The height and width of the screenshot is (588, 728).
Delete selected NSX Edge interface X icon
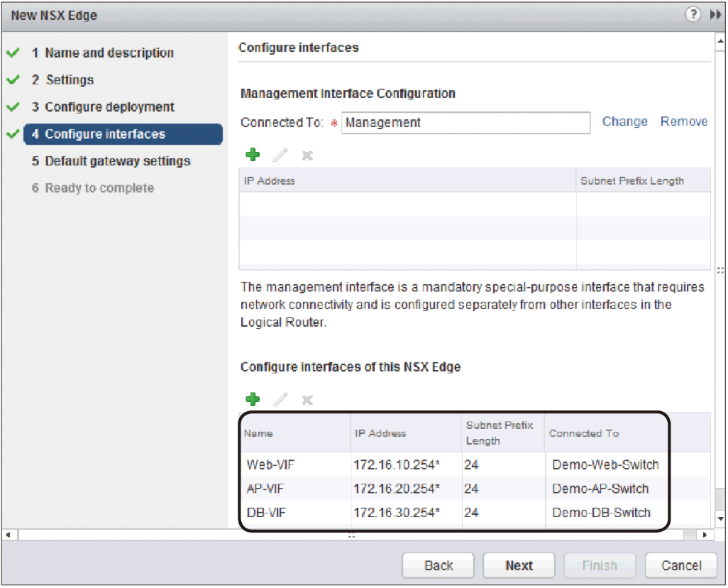coord(307,401)
